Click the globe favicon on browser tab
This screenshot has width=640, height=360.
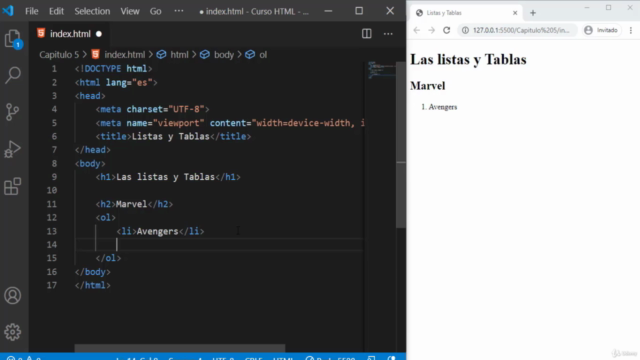pyautogui.click(x=419, y=13)
